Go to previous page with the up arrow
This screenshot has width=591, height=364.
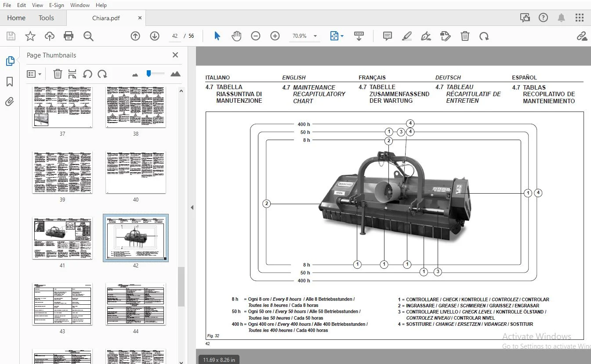[x=135, y=36]
